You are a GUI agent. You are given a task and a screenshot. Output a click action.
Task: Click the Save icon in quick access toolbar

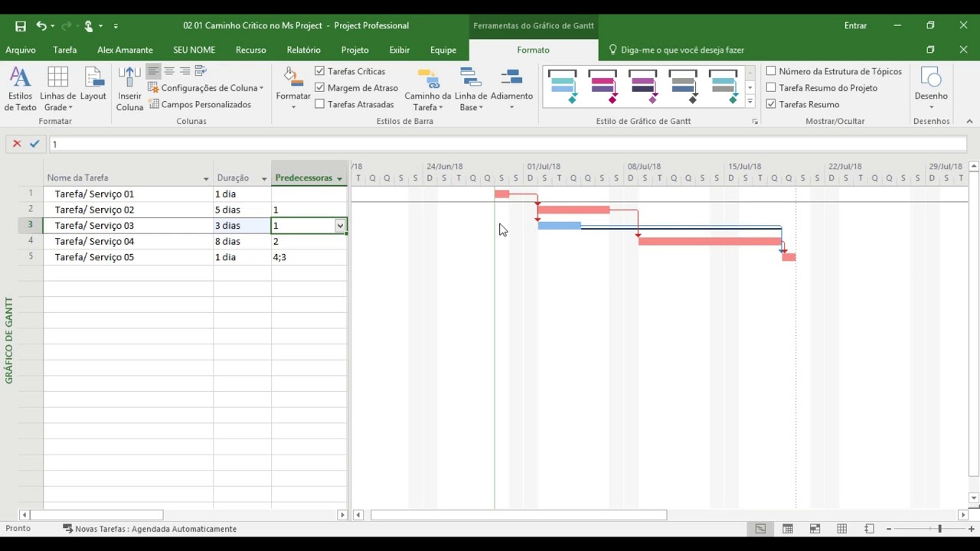tap(21, 26)
